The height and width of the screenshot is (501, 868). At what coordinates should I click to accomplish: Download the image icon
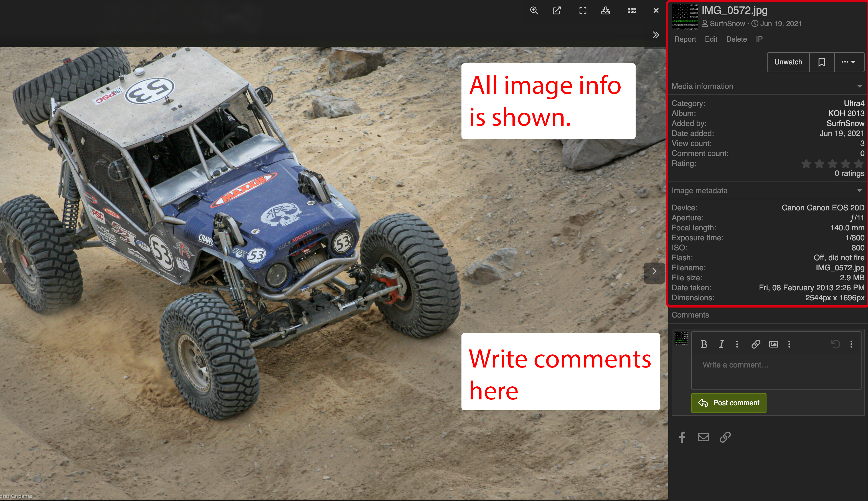(606, 10)
